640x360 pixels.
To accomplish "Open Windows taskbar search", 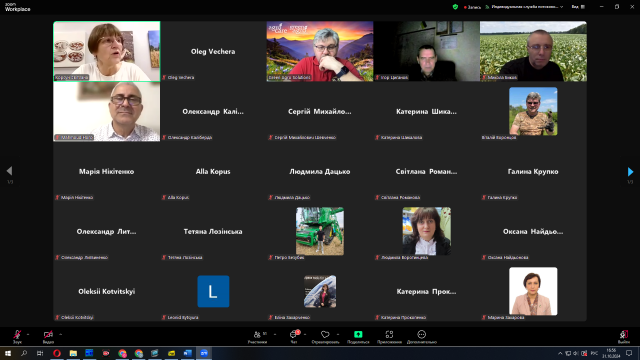I will [24, 353].
